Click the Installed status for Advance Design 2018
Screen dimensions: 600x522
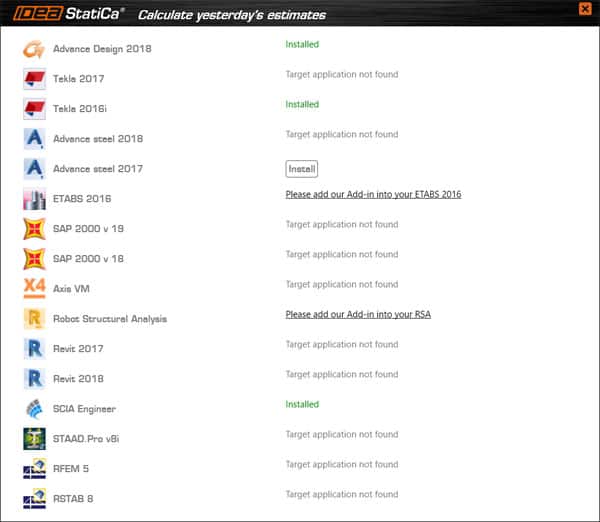[302, 44]
